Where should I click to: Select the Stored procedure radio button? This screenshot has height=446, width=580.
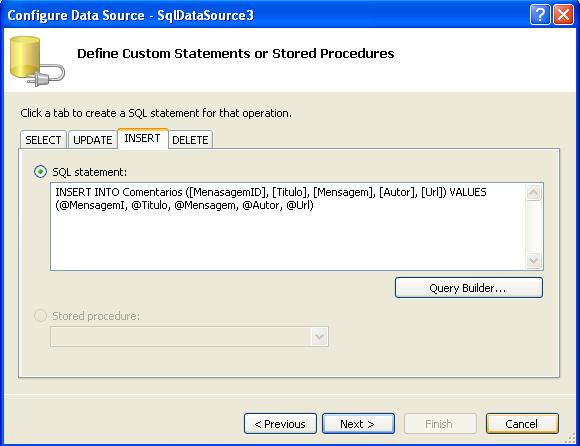point(40,315)
